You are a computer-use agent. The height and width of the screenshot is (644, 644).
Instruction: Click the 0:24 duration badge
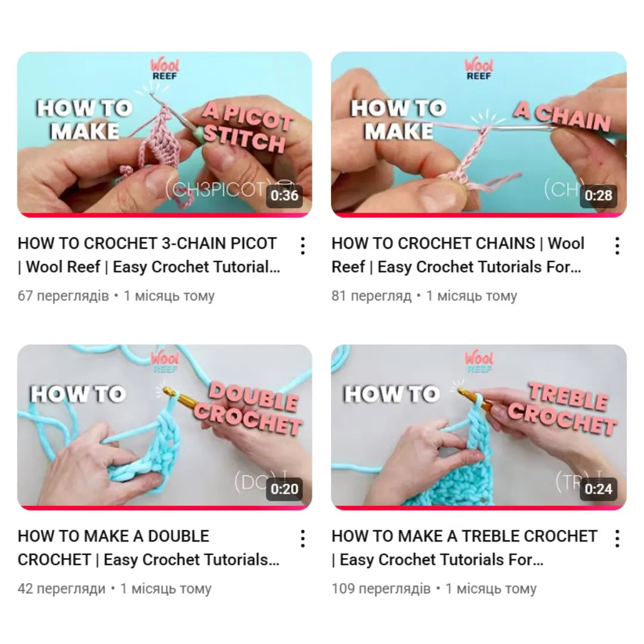(x=599, y=489)
